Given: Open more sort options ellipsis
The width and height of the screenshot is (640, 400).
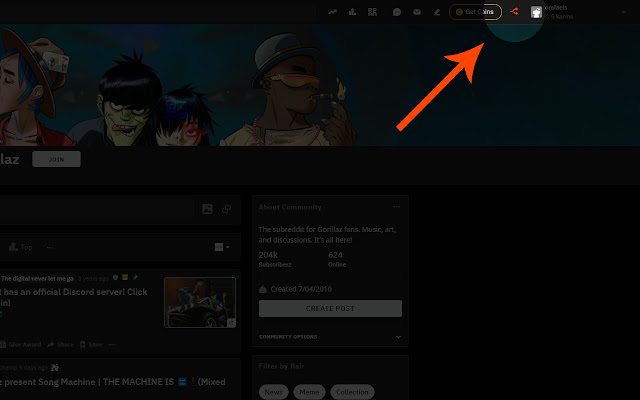Looking at the screenshot, I should tap(50, 247).
